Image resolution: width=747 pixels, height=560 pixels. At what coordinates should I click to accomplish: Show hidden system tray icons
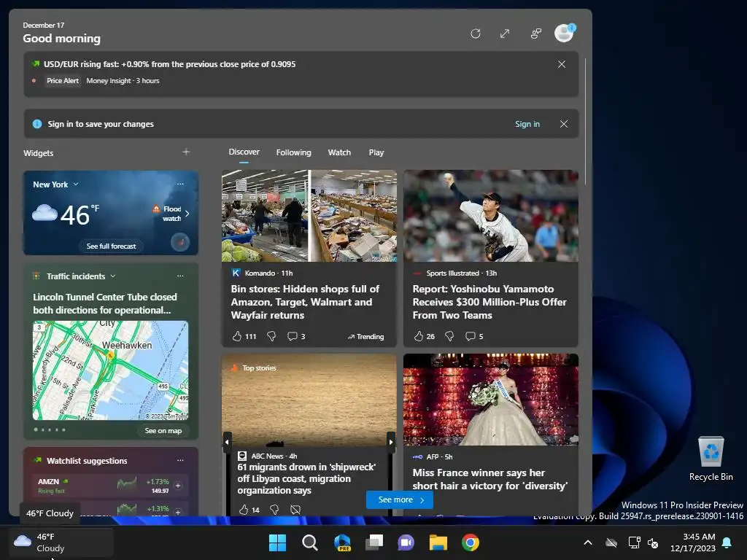pyautogui.click(x=588, y=542)
